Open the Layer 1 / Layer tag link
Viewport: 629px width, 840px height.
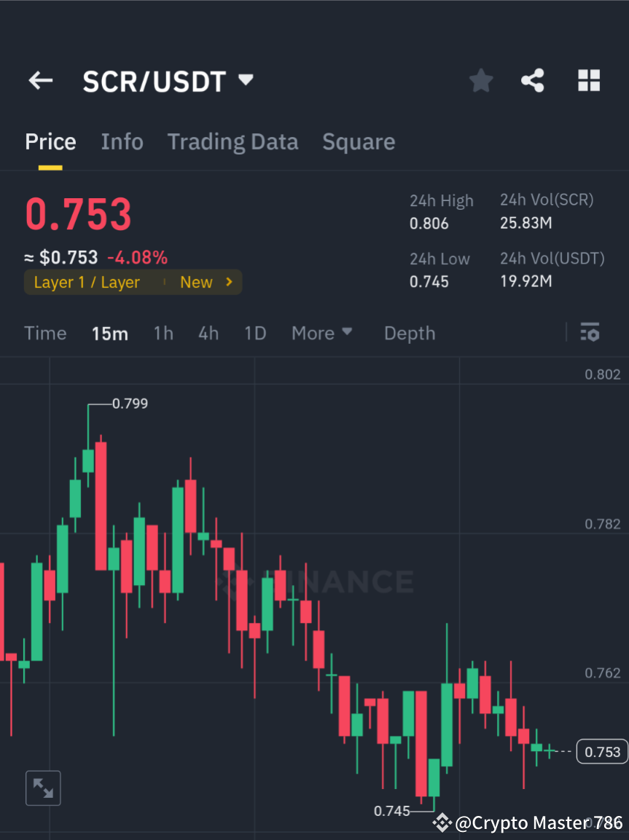[x=87, y=282]
